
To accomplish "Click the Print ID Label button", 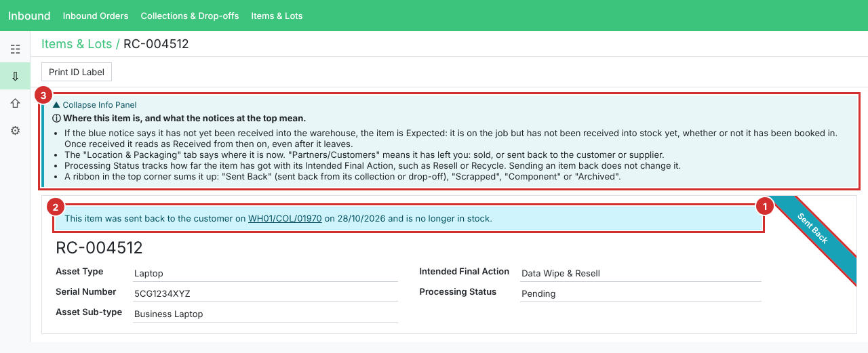I will [77, 72].
